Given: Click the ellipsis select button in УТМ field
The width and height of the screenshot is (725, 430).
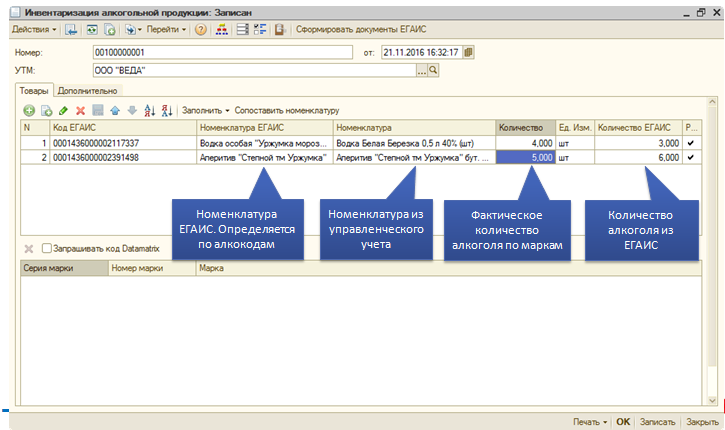Looking at the screenshot, I should click(422, 70).
